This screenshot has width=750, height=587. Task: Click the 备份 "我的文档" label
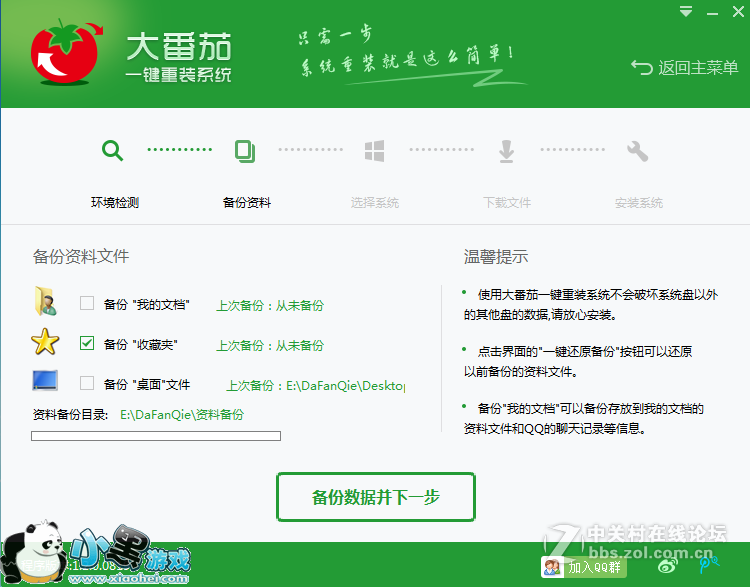[146, 304]
